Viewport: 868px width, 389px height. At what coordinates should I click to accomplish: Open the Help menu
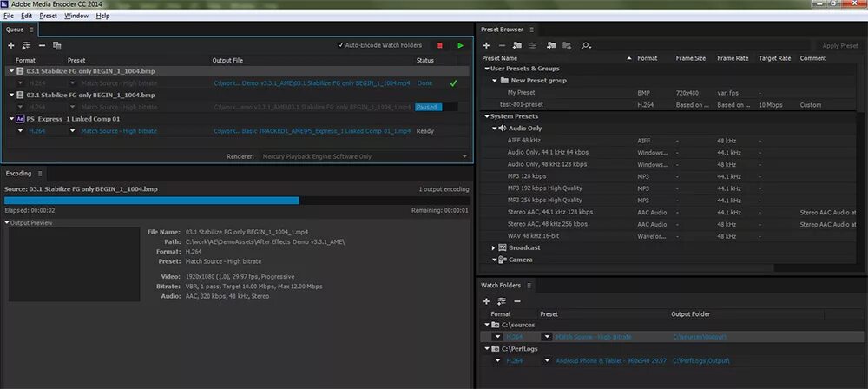103,16
